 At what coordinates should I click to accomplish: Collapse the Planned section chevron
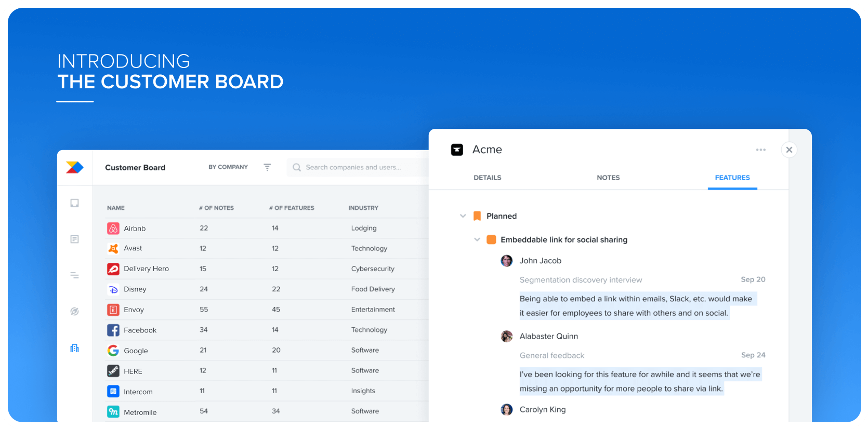click(x=463, y=216)
